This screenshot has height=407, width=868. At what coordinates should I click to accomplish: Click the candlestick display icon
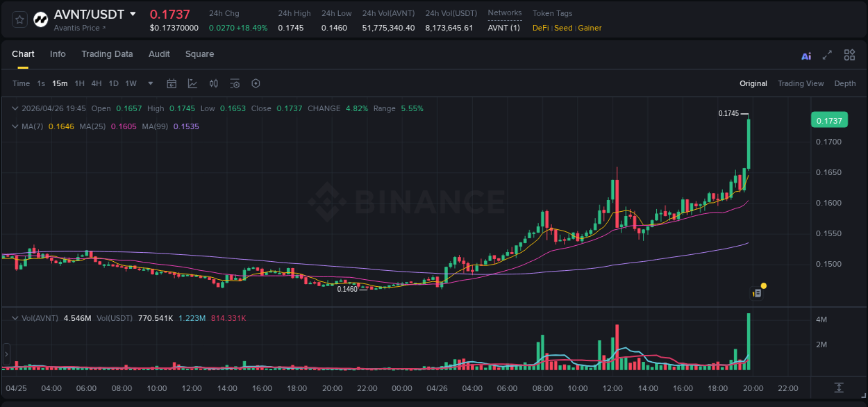click(214, 83)
